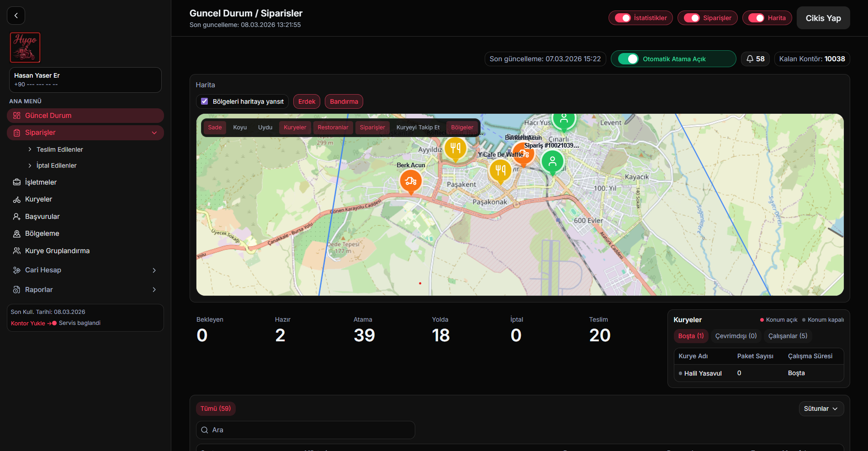Screen dimensions: 868x451
Task: Open the notification bell showing 58
Action: click(x=755, y=59)
